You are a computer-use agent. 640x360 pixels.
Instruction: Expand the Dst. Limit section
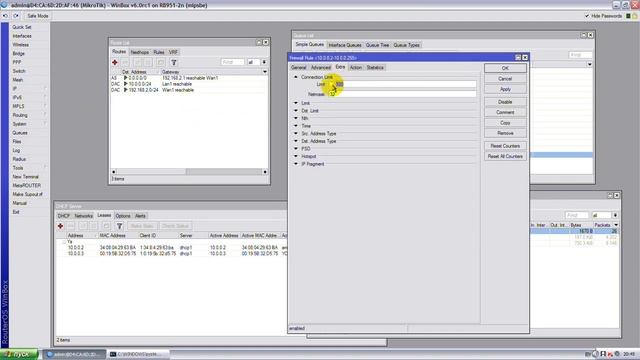[296, 111]
